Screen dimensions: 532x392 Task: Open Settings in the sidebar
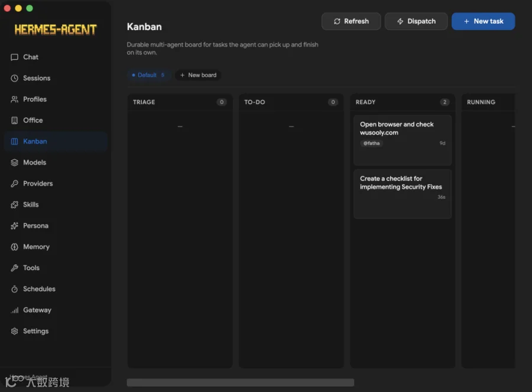pyautogui.click(x=56, y=331)
